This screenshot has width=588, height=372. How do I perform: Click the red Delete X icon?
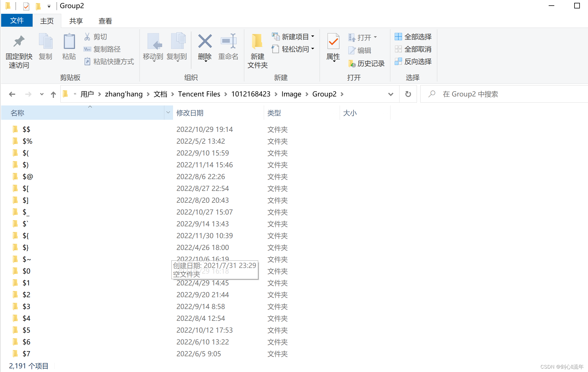[x=205, y=42]
